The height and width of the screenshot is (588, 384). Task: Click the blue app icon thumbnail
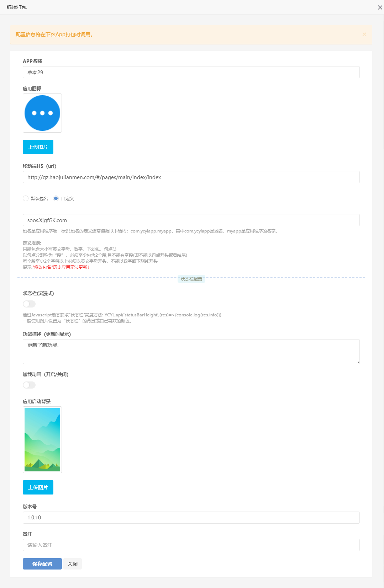pyautogui.click(x=42, y=113)
